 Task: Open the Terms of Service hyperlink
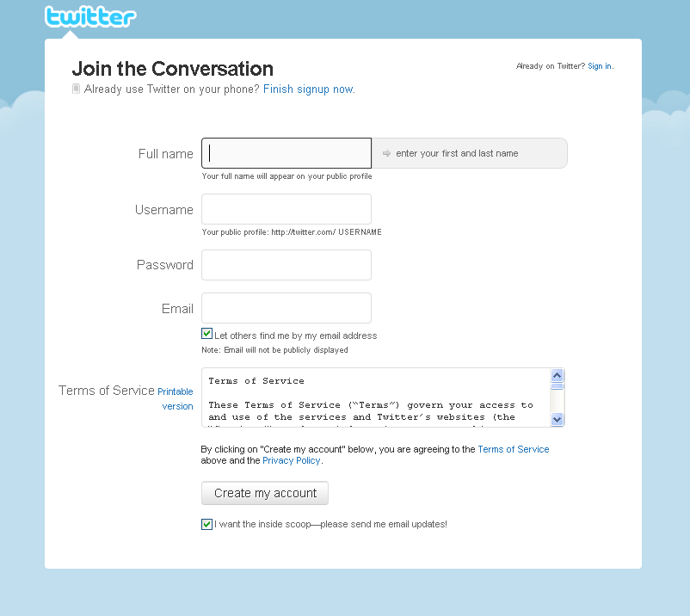coord(513,449)
